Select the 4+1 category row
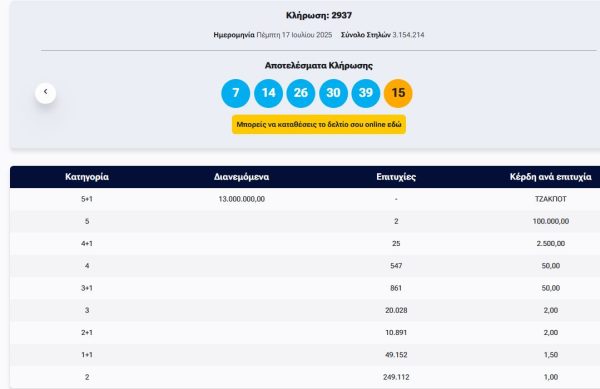The width and height of the screenshot is (600, 389). pos(305,243)
